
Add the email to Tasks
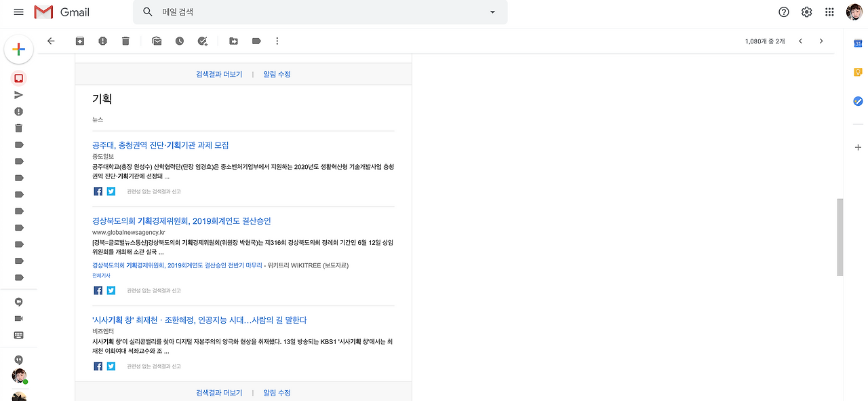pyautogui.click(x=201, y=41)
